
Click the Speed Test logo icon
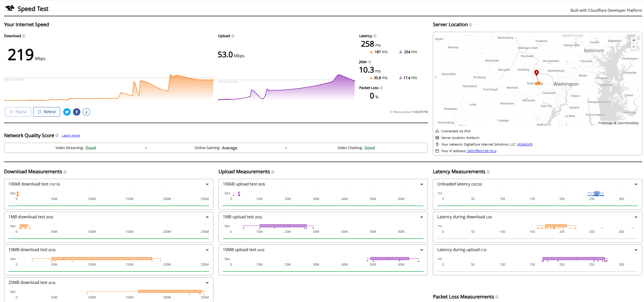(10, 8)
